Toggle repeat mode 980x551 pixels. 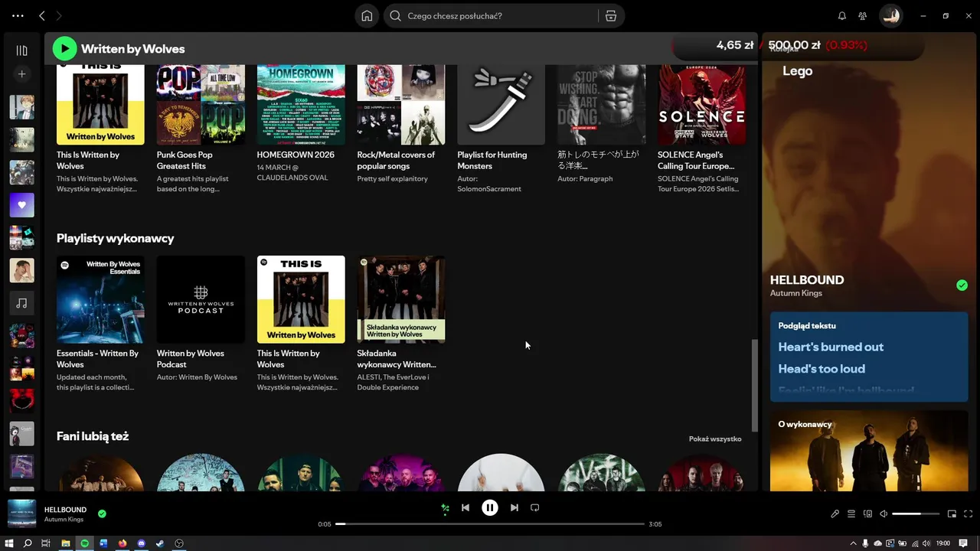pyautogui.click(x=535, y=507)
